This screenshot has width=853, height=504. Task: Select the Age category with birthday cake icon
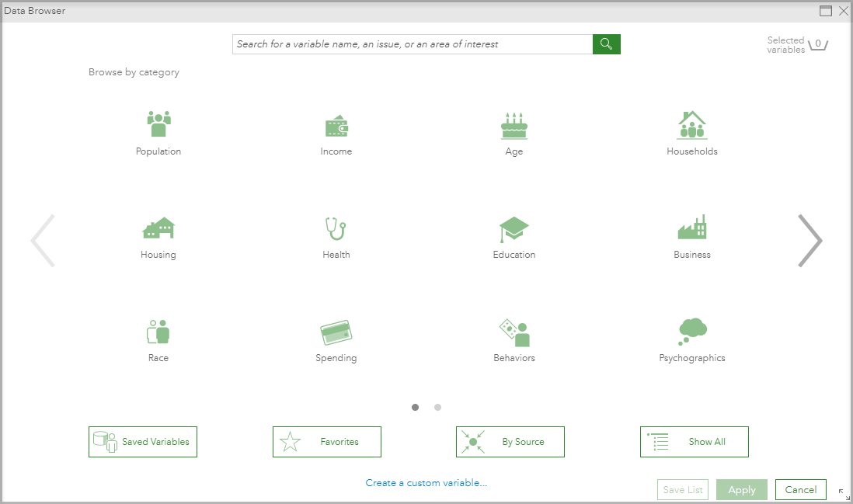pos(514,132)
